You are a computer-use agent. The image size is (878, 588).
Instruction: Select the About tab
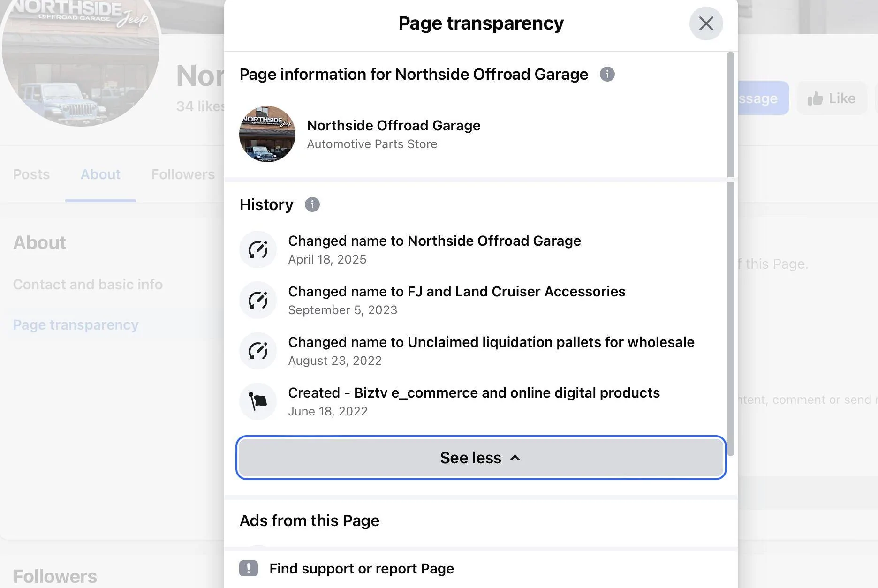point(100,174)
